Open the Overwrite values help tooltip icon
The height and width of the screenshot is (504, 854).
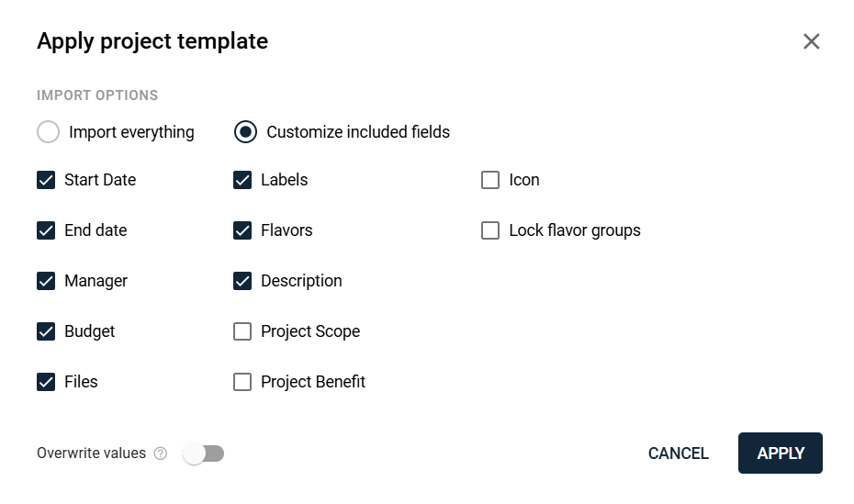160,454
